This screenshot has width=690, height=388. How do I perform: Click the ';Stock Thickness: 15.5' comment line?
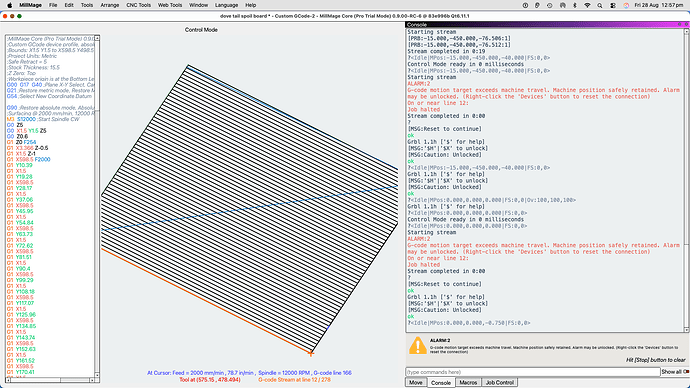click(33, 68)
